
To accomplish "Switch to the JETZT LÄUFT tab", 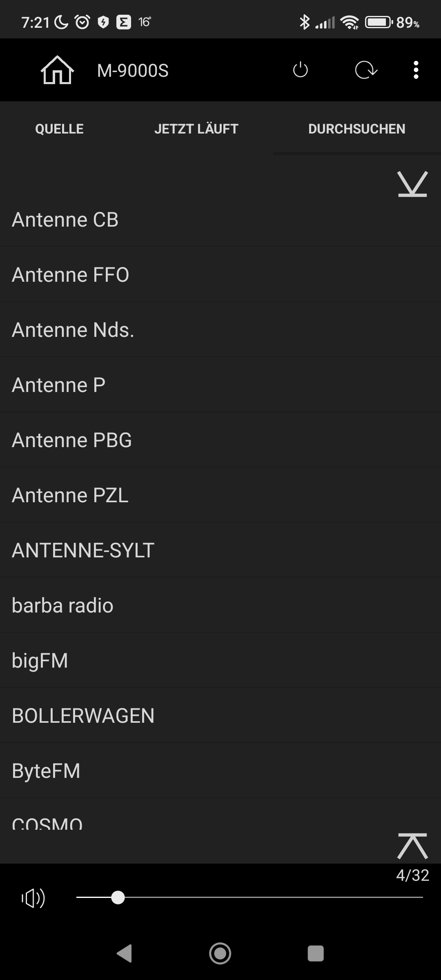I will tap(196, 129).
